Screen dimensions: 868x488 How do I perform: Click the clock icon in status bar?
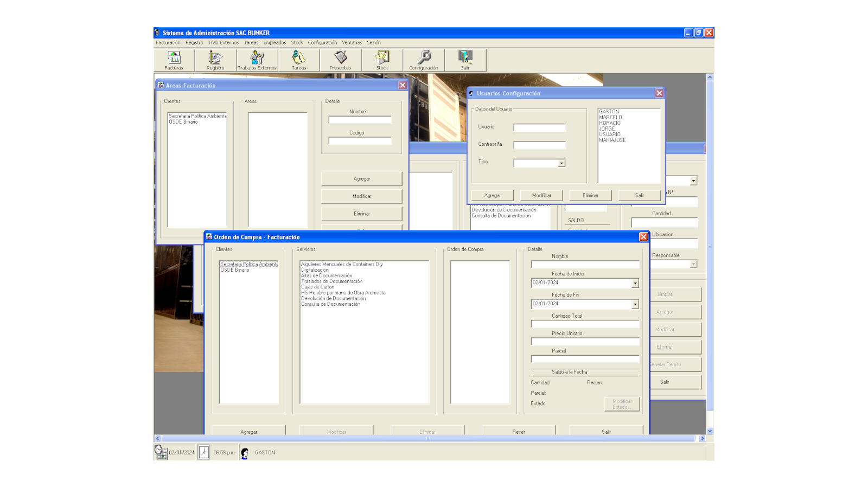coord(203,452)
